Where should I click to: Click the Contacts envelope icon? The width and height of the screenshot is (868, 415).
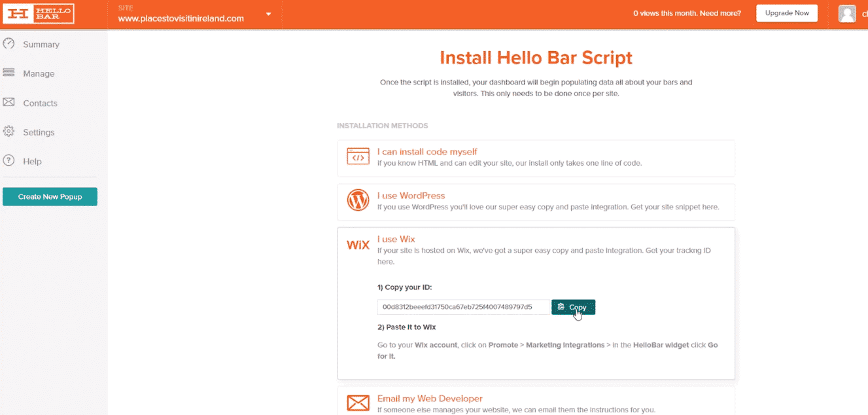pyautogui.click(x=9, y=103)
